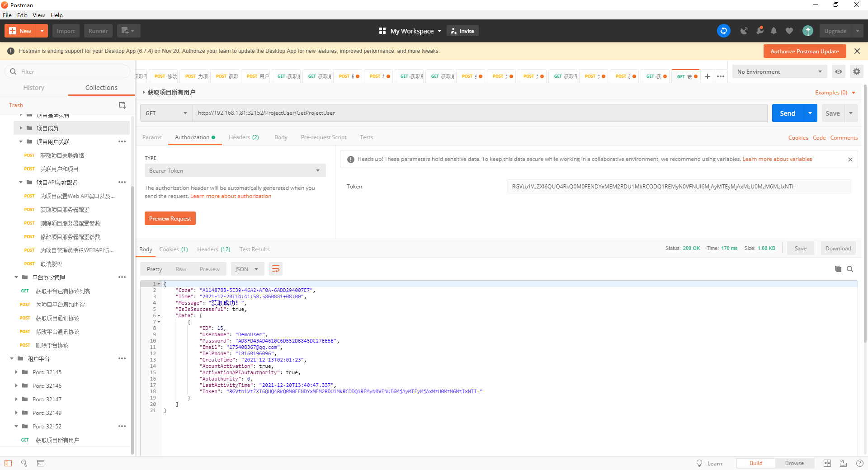Toggle line wrap in response body
868x470 pixels.
275,269
